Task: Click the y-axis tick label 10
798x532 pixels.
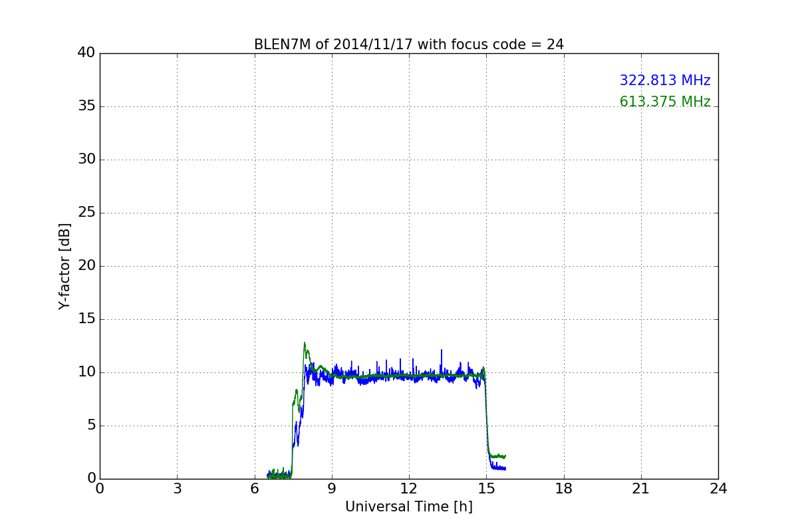Action: point(86,372)
